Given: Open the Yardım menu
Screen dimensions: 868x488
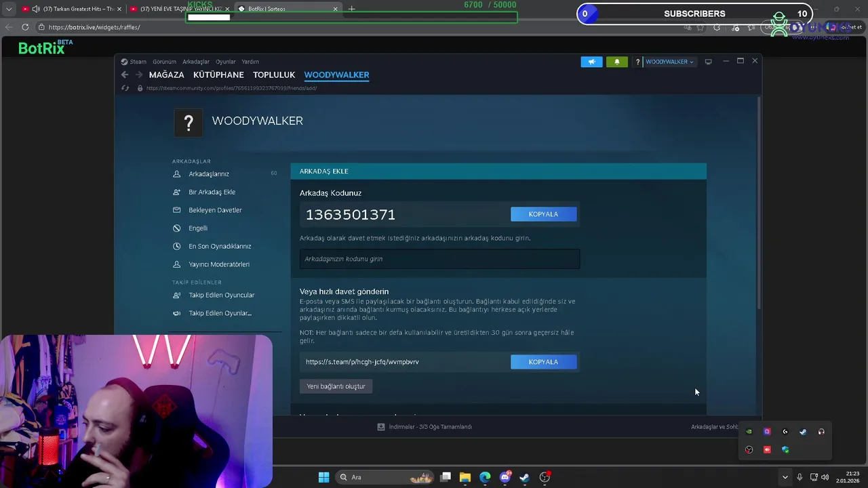Looking at the screenshot, I should [250, 62].
